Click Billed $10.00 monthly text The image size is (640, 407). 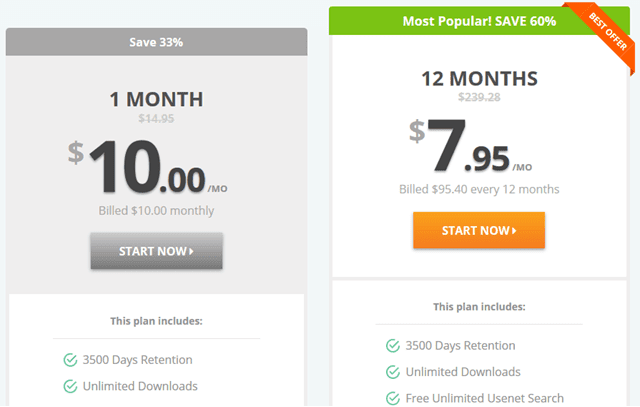pos(156,211)
